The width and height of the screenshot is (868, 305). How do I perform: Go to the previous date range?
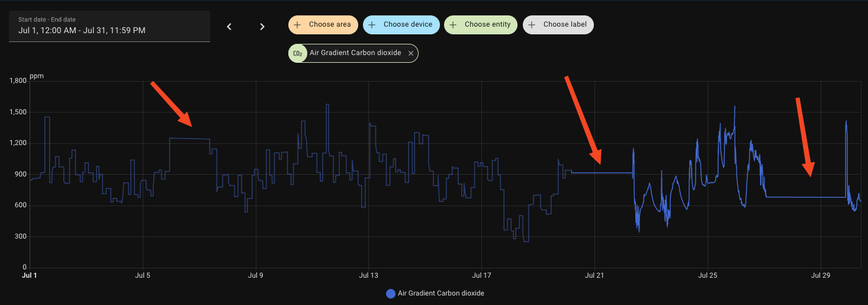click(x=230, y=26)
